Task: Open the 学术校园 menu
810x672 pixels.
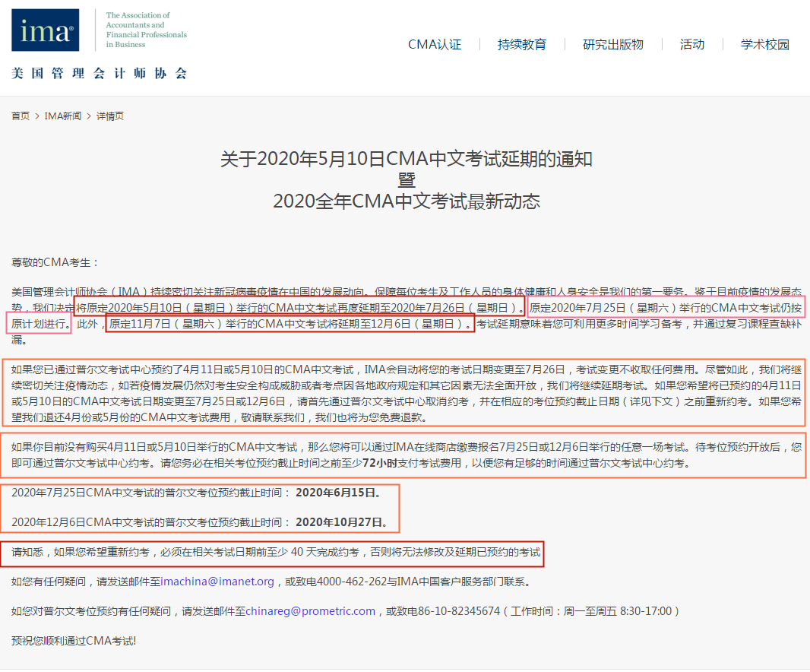Action: point(764,44)
